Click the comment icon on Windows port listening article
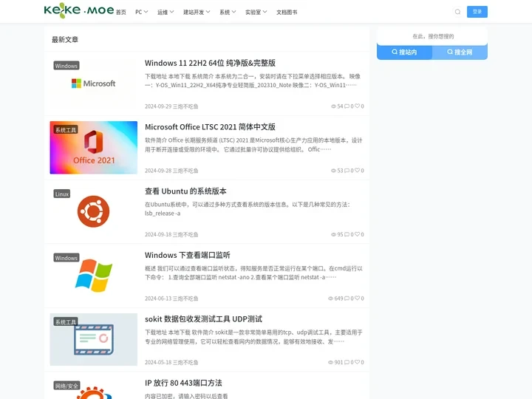The image size is (532, 399). pos(347,299)
